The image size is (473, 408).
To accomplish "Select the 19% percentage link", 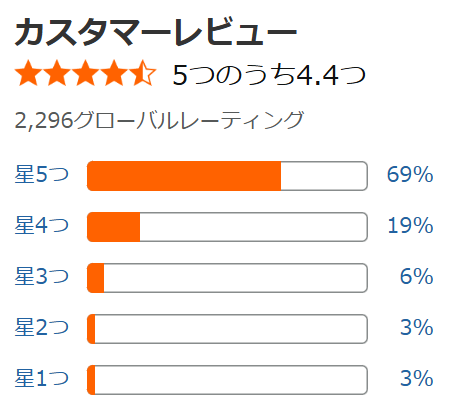I will pos(410,225).
